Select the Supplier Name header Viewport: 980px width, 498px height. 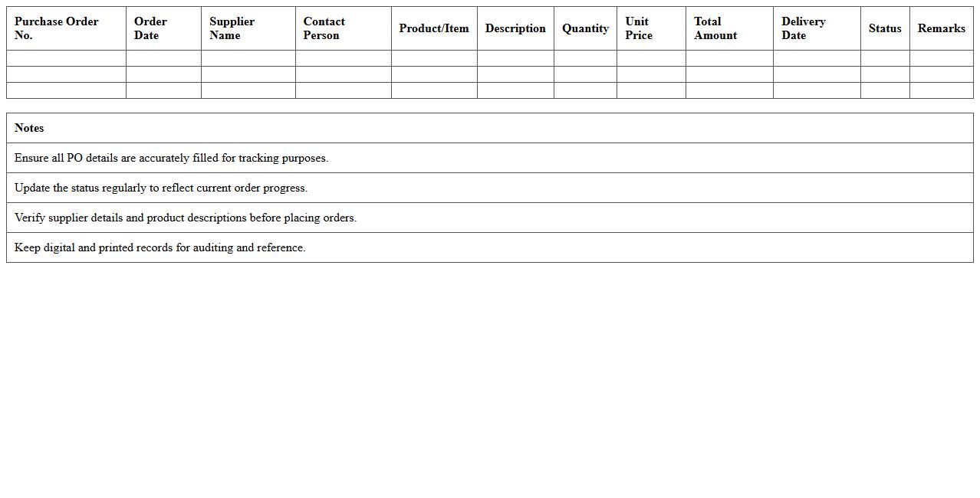coord(232,28)
